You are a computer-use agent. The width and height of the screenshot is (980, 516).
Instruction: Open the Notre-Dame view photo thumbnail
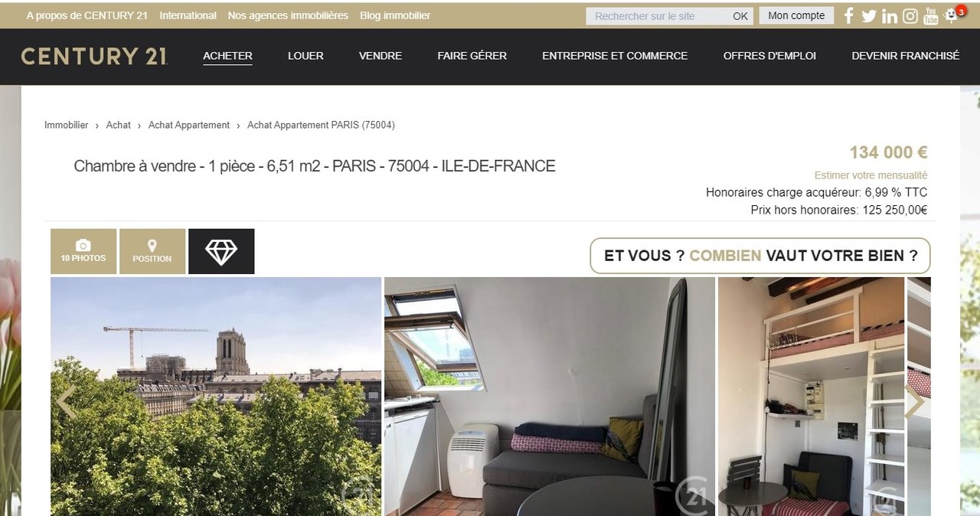[216, 397]
